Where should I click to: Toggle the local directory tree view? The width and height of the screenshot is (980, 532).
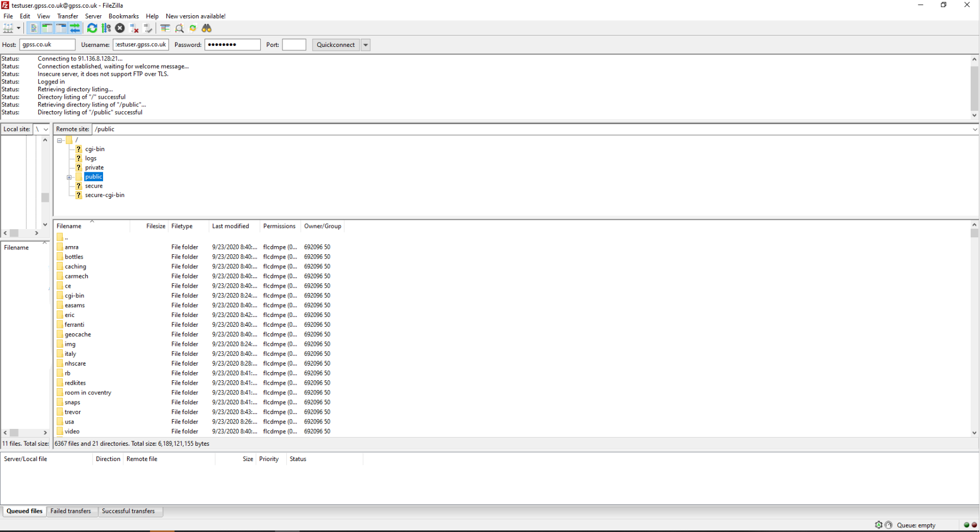tap(47, 28)
